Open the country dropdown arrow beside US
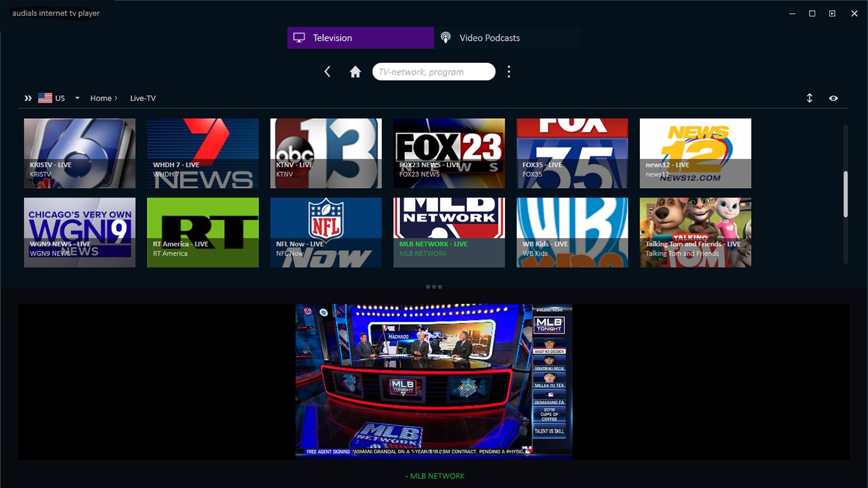868x488 pixels. click(x=77, y=98)
